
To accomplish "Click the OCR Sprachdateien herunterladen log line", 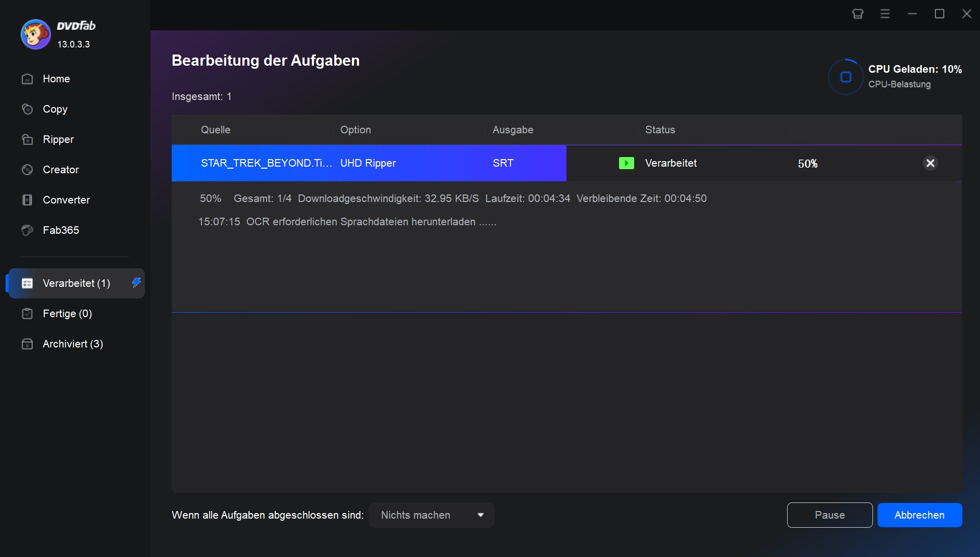I will click(x=347, y=222).
